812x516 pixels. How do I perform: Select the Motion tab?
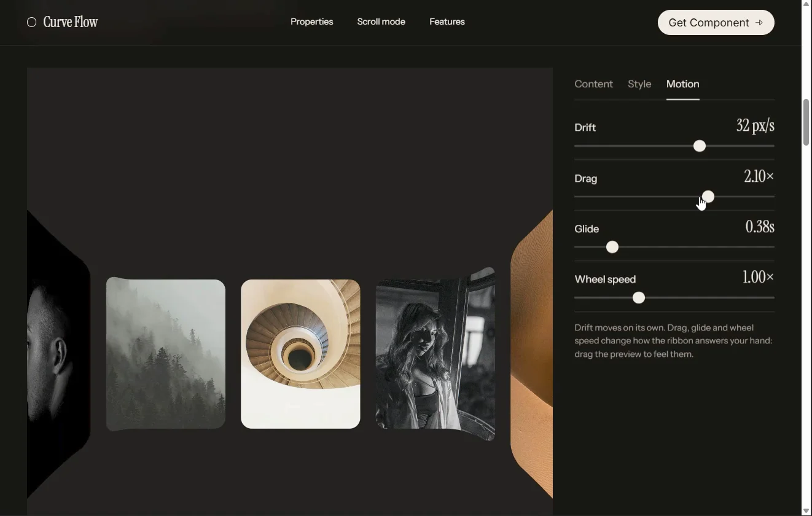[683, 84]
